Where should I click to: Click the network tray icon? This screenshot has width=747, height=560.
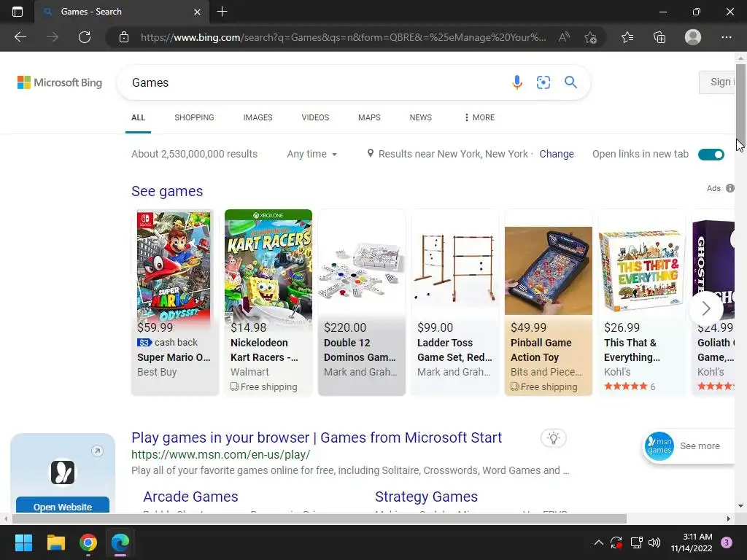tap(636, 542)
